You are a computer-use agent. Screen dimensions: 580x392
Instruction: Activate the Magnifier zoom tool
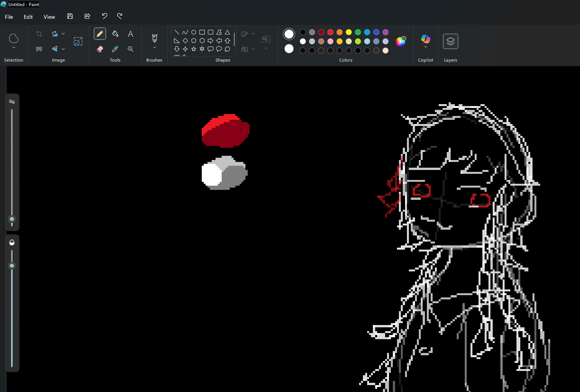tap(131, 49)
